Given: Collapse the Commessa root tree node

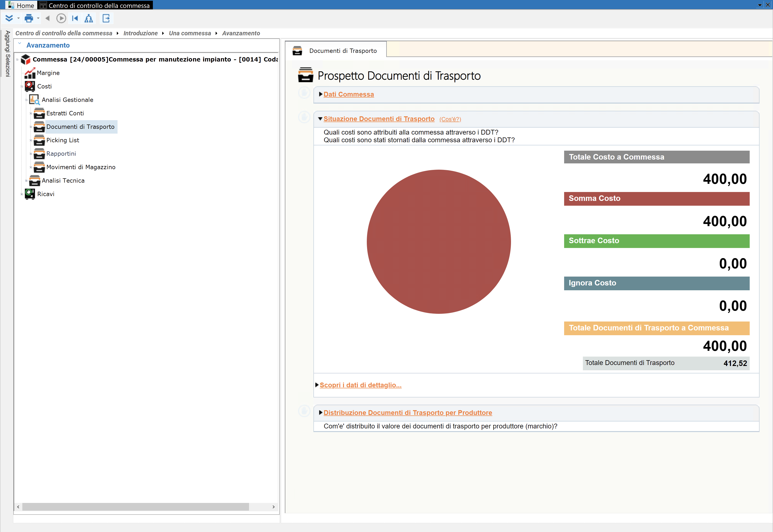Looking at the screenshot, I should [17, 60].
